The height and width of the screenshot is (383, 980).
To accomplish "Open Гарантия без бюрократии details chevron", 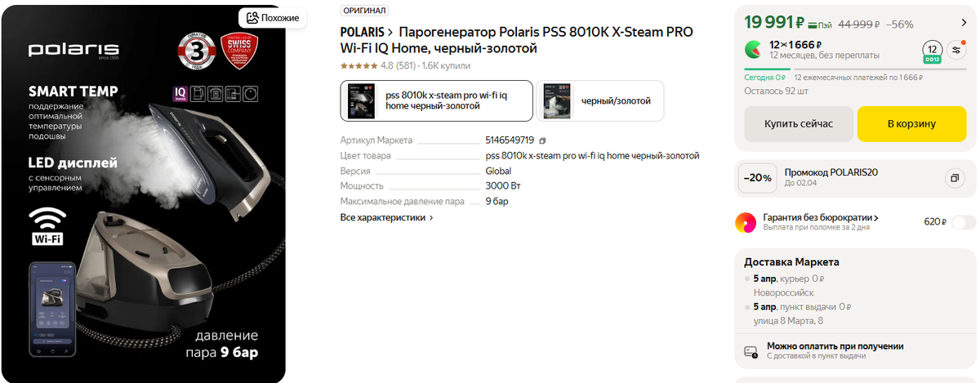I will click(876, 218).
